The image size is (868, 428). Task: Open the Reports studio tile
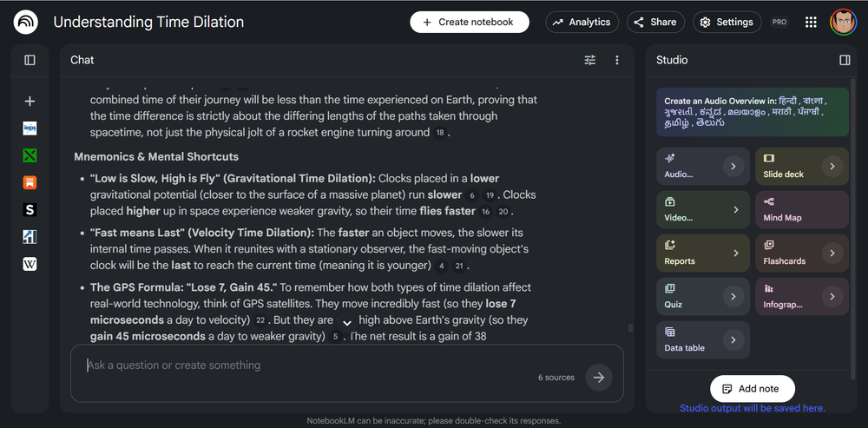coord(703,253)
